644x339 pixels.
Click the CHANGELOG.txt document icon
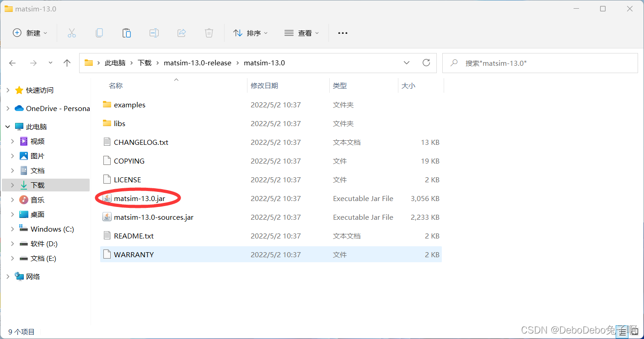[107, 142]
